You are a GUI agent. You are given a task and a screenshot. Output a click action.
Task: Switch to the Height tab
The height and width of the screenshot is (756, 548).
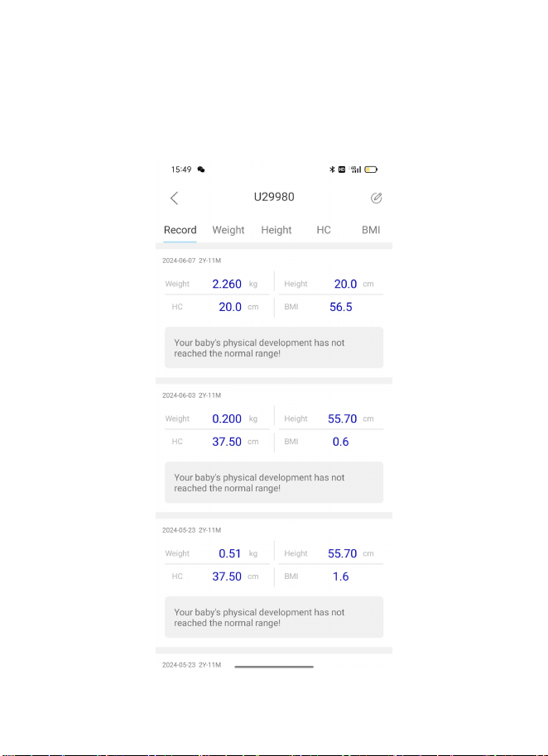point(276,230)
